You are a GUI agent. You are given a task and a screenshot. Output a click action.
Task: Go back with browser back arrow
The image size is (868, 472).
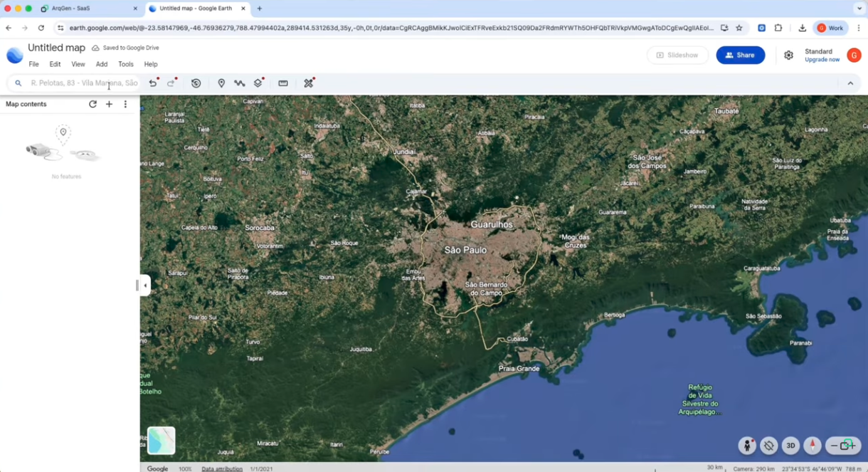pos(9,28)
